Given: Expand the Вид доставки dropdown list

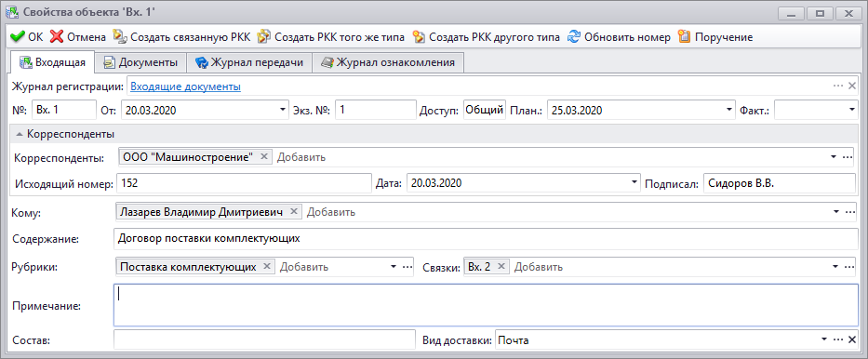Looking at the screenshot, I should click(x=824, y=339).
